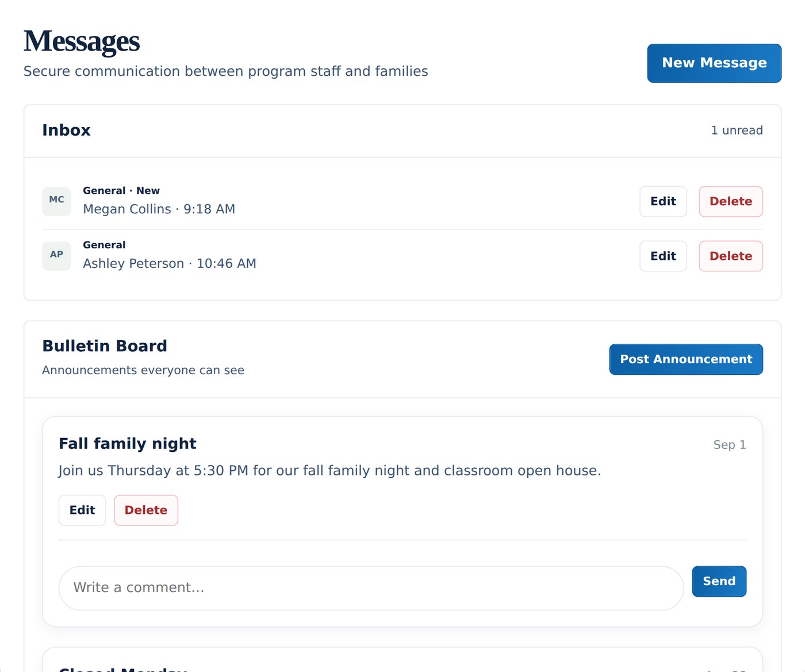The image size is (805, 672).
Task: Edit the Fall family night announcement
Action: (x=82, y=510)
